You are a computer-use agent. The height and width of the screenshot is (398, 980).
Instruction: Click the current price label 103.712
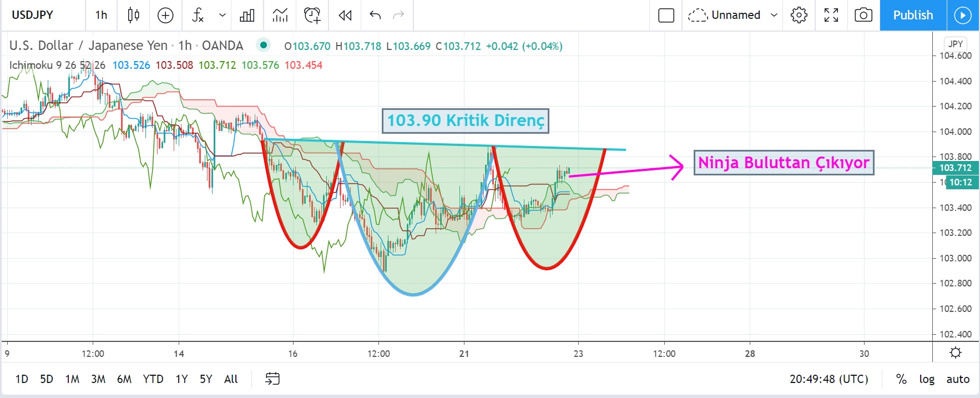click(x=956, y=168)
